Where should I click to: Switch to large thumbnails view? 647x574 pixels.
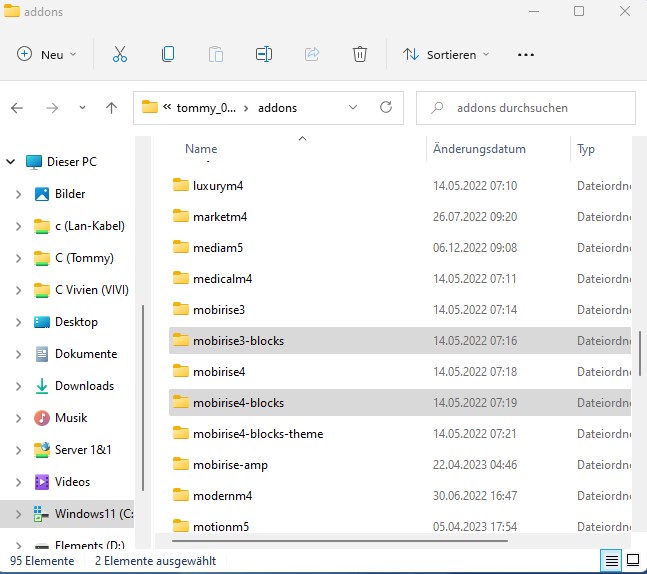pos(632,560)
